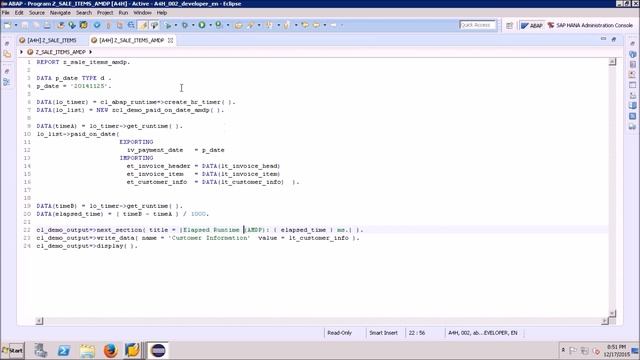Minimize the editor area

point(603,39)
